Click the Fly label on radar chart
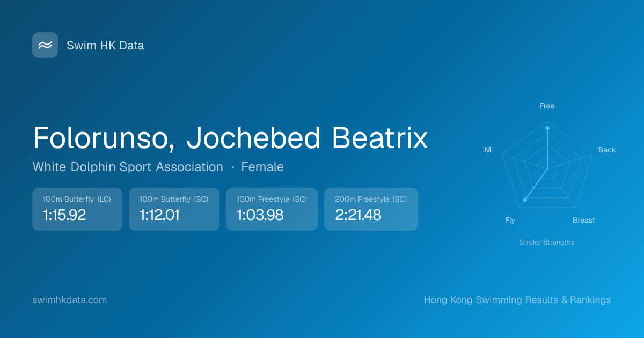Image resolution: width=644 pixels, height=338 pixels. [x=510, y=220]
